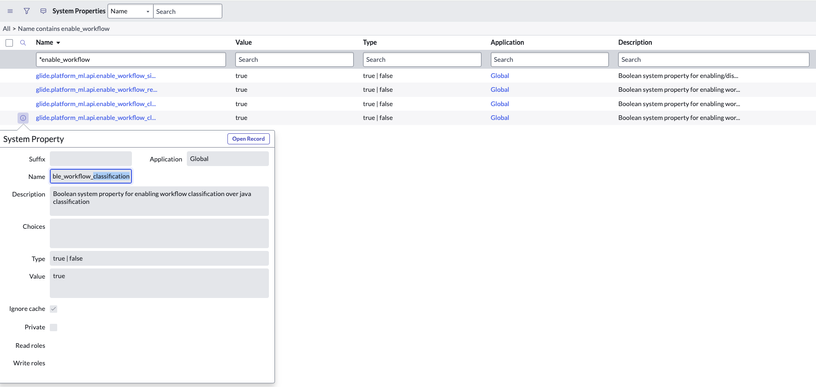Image resolution: width=816 pixels, height=387 pixels.
Task: Click the Value column search field
Action: pos(295,59)
